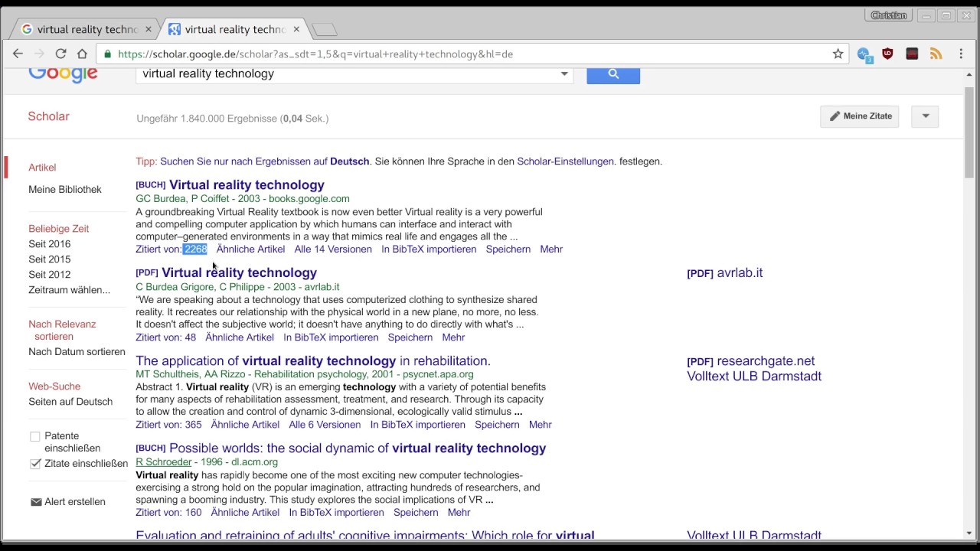Screen dimensions: 980x551
Task: Reload the page with refresh icon
Action: click(x=60, y=54)
